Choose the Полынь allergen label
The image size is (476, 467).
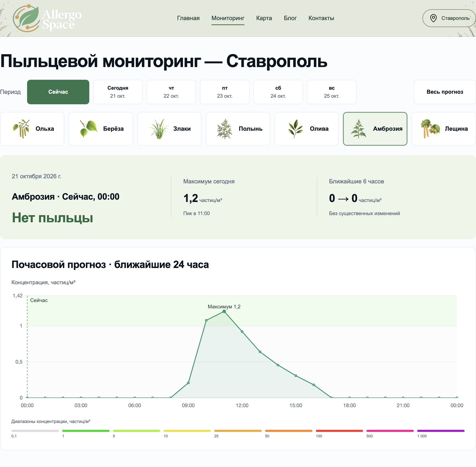tap(250, 129)
